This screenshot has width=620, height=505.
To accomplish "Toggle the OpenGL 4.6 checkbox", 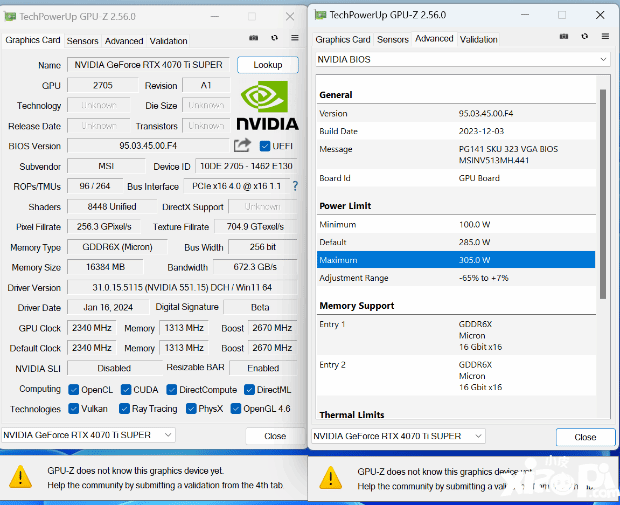I will coord(236,409).
